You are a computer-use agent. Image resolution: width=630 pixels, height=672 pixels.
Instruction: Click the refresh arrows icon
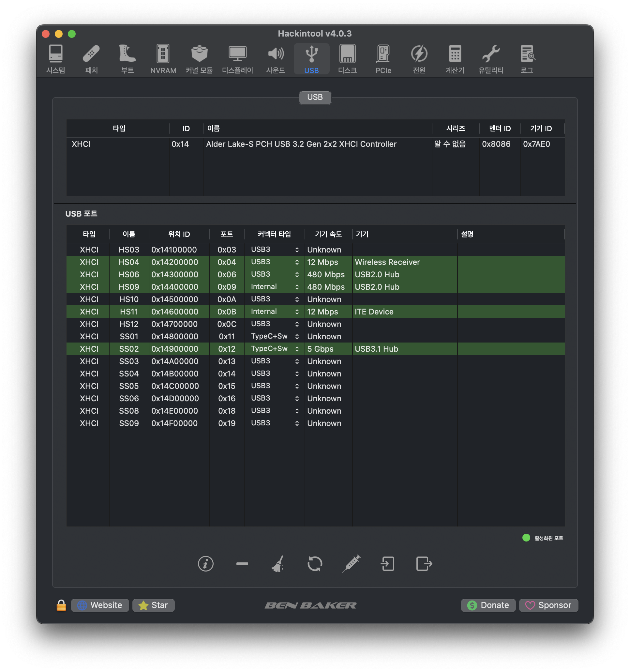(315, 563)
